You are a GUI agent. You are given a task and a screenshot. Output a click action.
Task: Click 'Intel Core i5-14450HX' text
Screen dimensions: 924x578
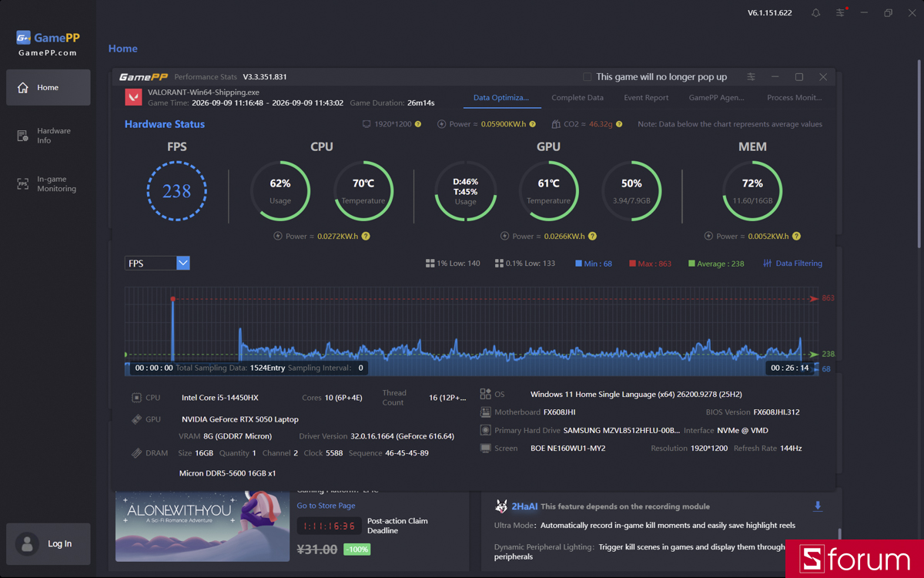(x=220, y=398)
